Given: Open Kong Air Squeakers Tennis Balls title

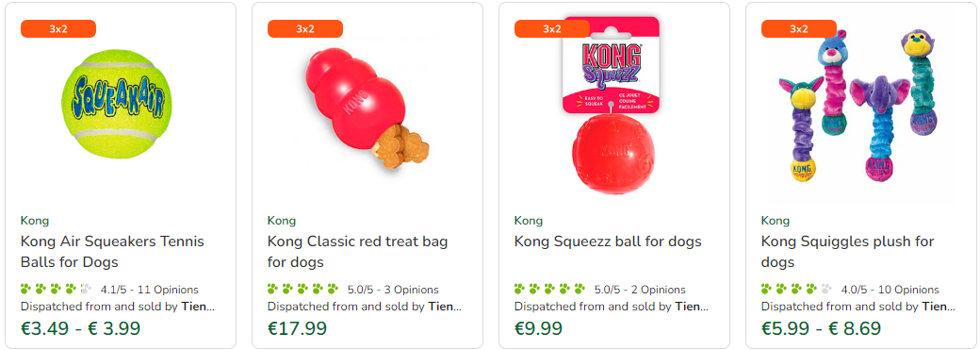Looking at the screenshot, I should pyautogui.click(x=112, y=252).
